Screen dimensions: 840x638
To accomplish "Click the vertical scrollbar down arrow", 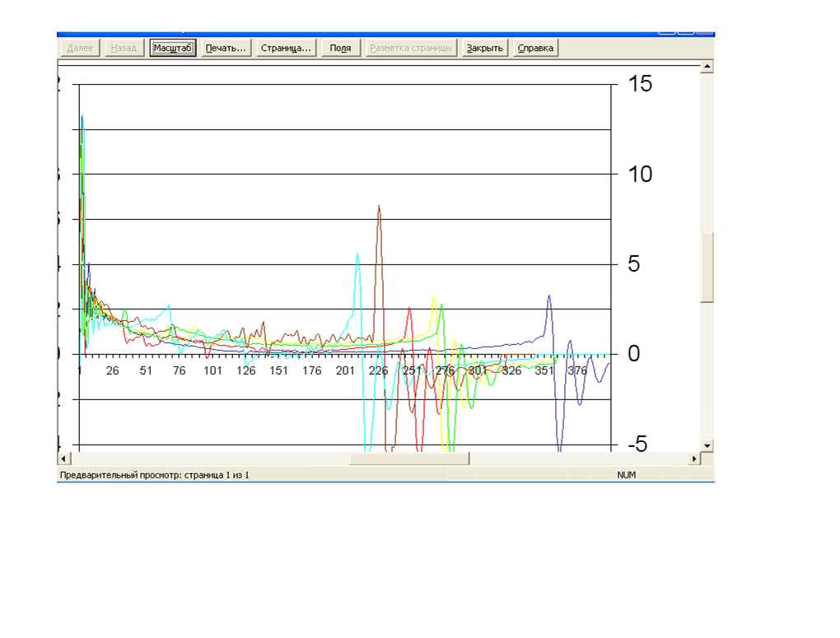I will (x=707, y=445).
